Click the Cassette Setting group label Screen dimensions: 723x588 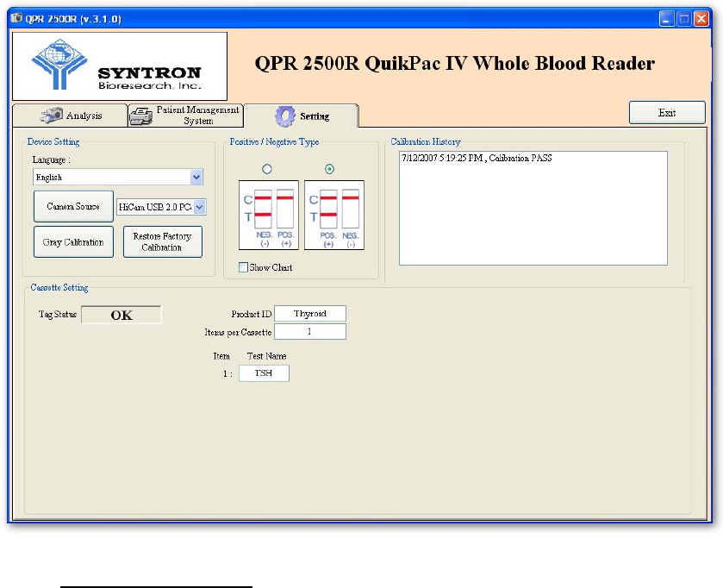(x=59, y=287)
